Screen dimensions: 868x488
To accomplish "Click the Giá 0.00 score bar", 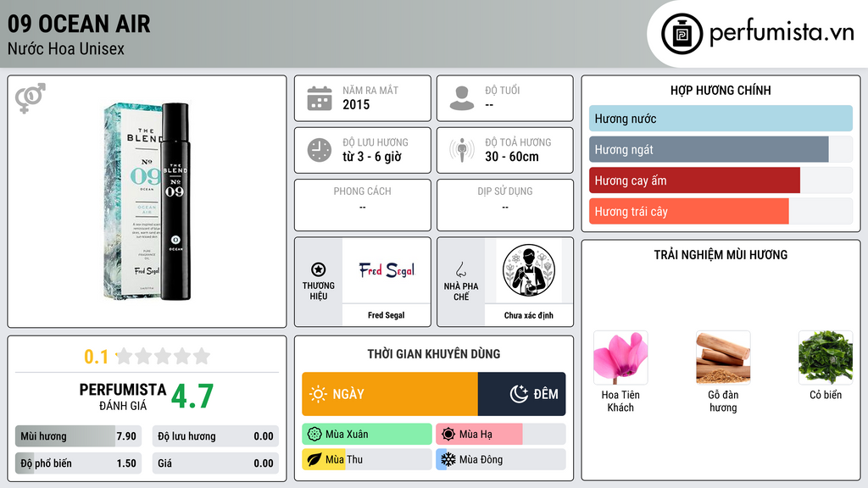I will click(x=215, y=463).
